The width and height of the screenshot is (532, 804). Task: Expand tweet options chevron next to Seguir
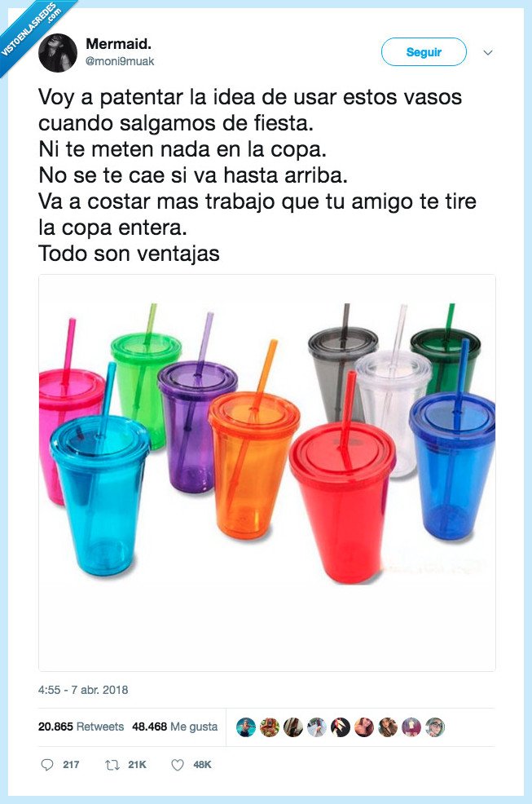pos(488,52)
